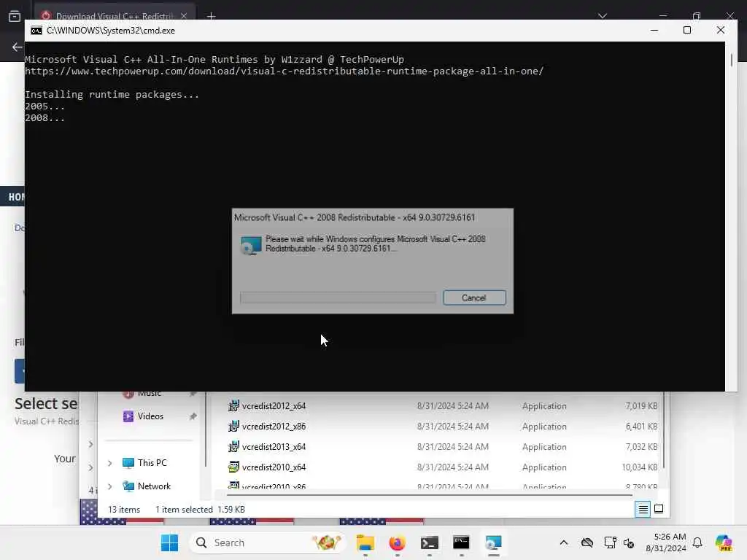Image resolution: width=747 pixels, height=560 pixels.
Task: Select Network in sidebar
Action: 154,486
